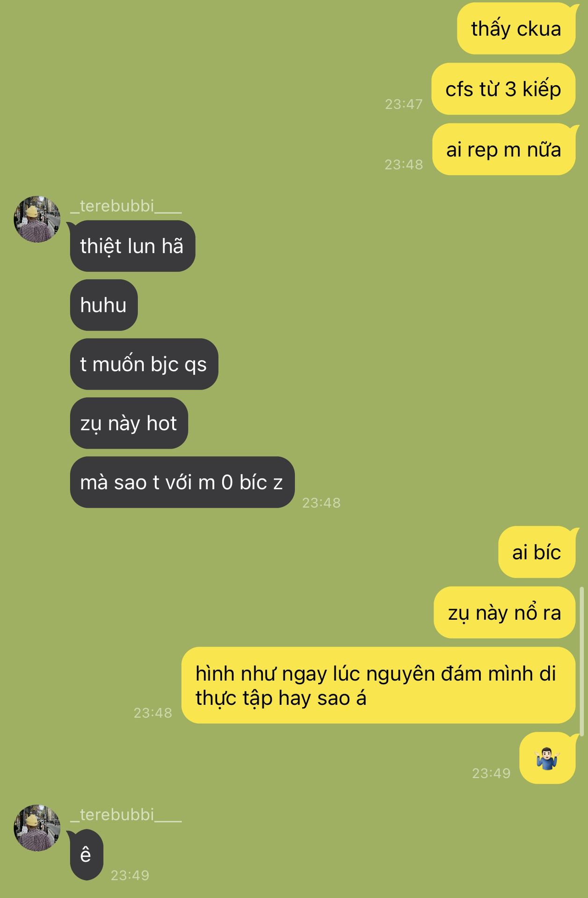Screen dimensions: 588x898
Task: Select the "zụ này hot" bubble
Action: pos(129,423)
